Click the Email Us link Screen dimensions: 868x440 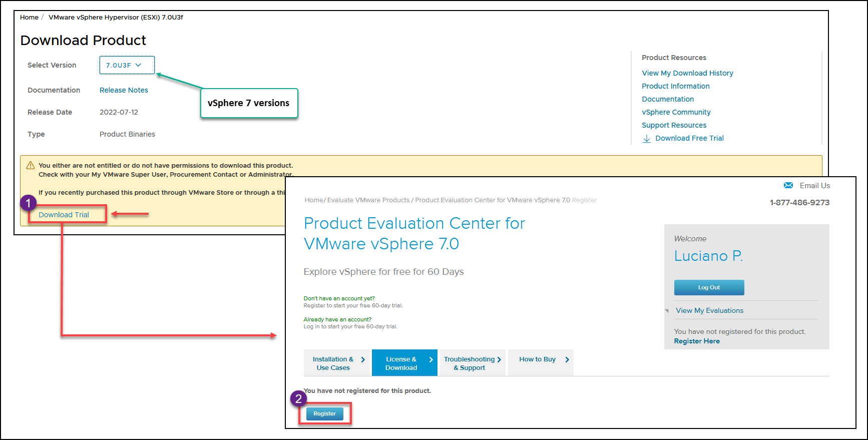[x=814, y=186]
